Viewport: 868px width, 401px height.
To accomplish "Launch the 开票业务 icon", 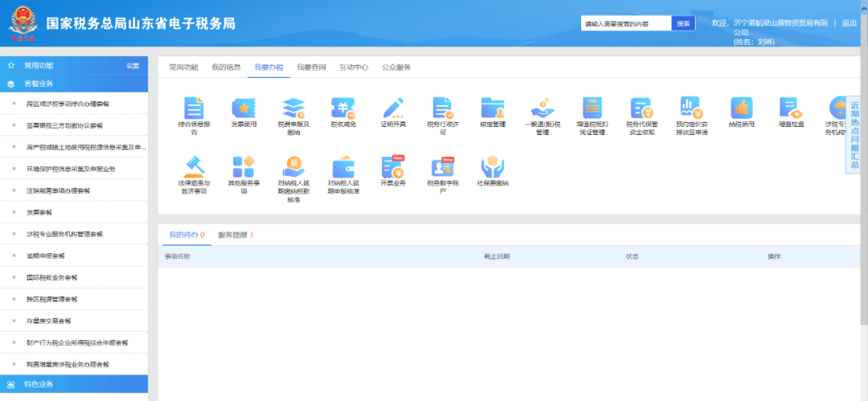I will point(393,168).
